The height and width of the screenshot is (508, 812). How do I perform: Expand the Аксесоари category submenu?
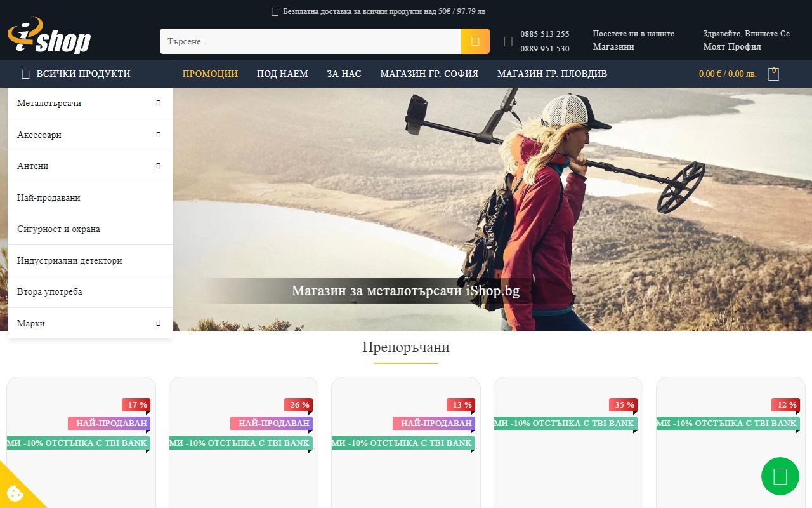(158, 134)
